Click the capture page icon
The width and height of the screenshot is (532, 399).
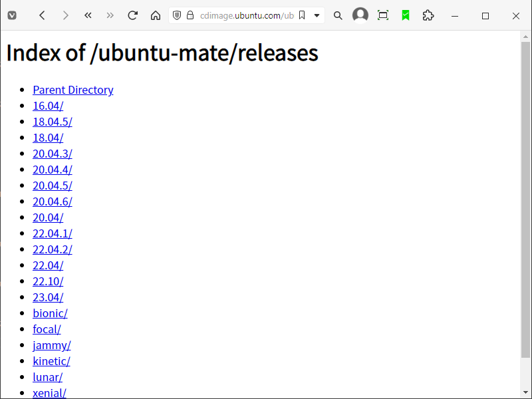pyautogui.click(x=383, y=15)
